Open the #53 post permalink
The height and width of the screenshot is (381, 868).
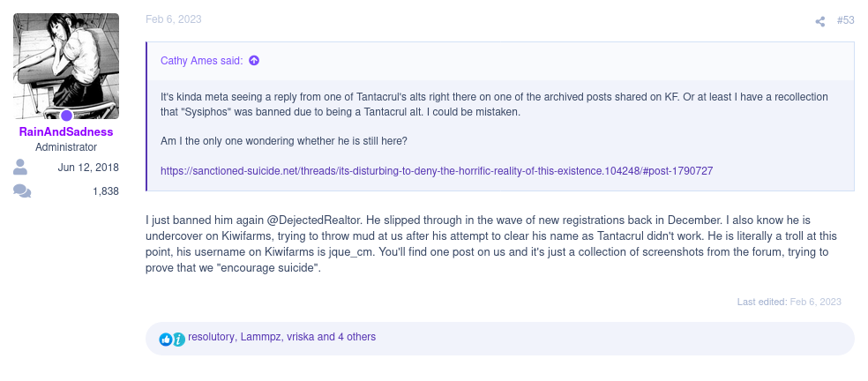[x=845, y=20]
